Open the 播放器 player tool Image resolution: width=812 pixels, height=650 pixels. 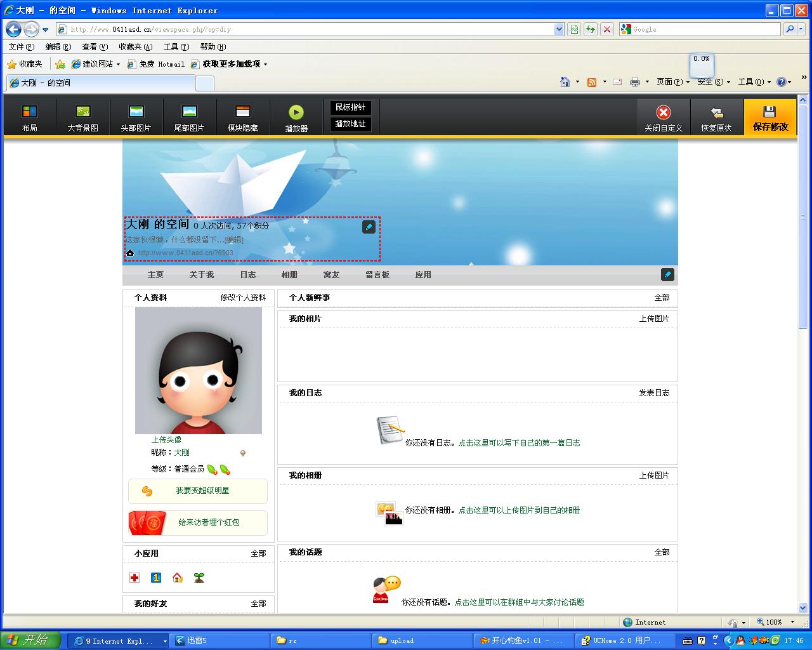296,118
